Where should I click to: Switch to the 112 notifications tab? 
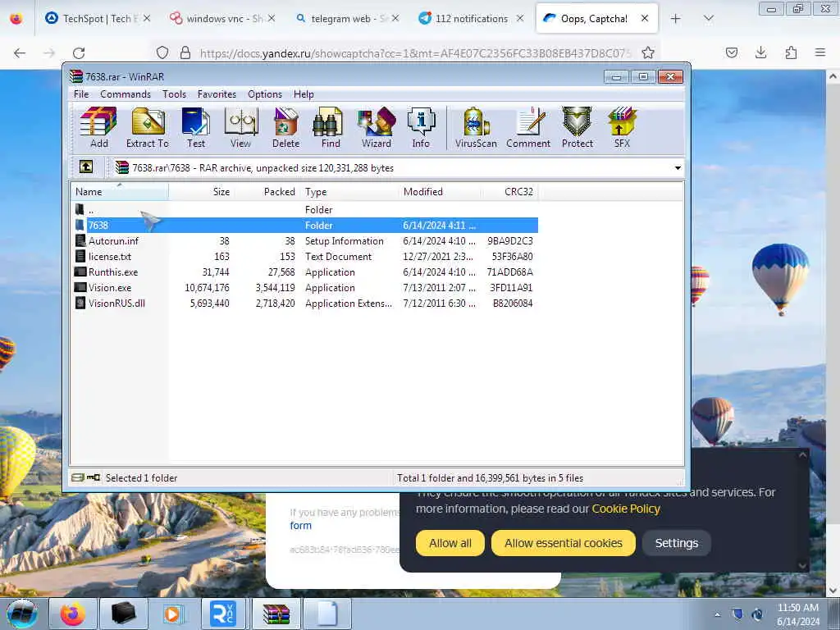[x=472, y=19]
